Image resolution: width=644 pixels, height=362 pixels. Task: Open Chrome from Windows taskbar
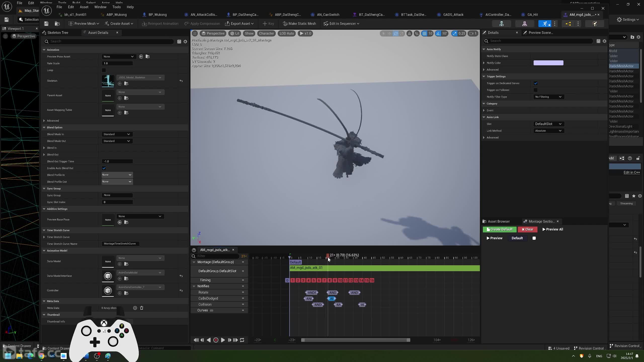point(42,356)
